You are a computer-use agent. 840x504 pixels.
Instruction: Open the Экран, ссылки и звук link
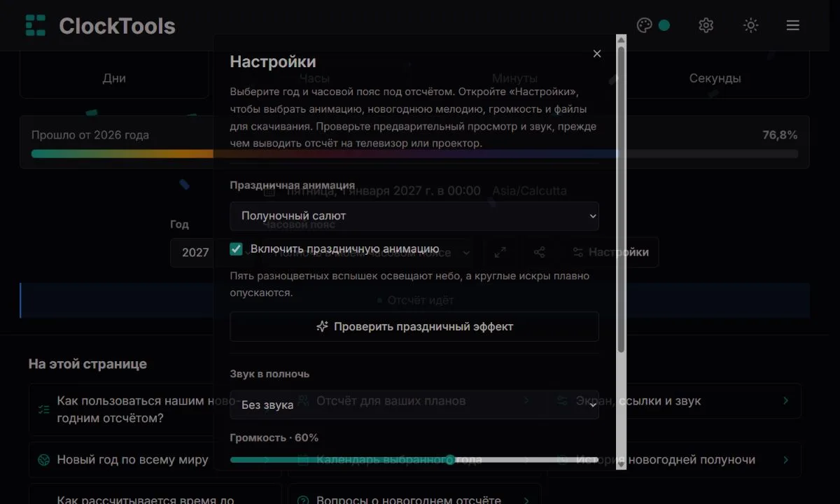(675, 400)
